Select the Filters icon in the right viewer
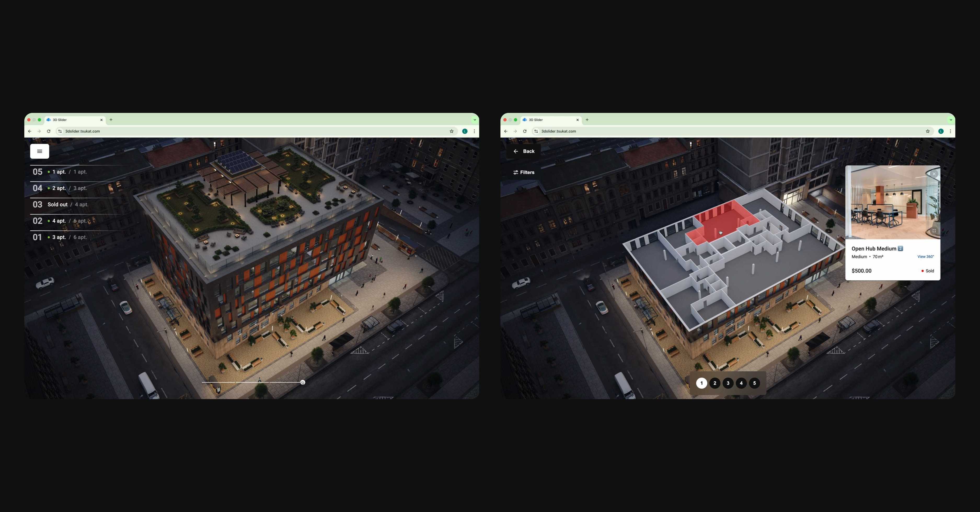Image resolution: width=980 pixels, height=512 pixels. (516, 172)
